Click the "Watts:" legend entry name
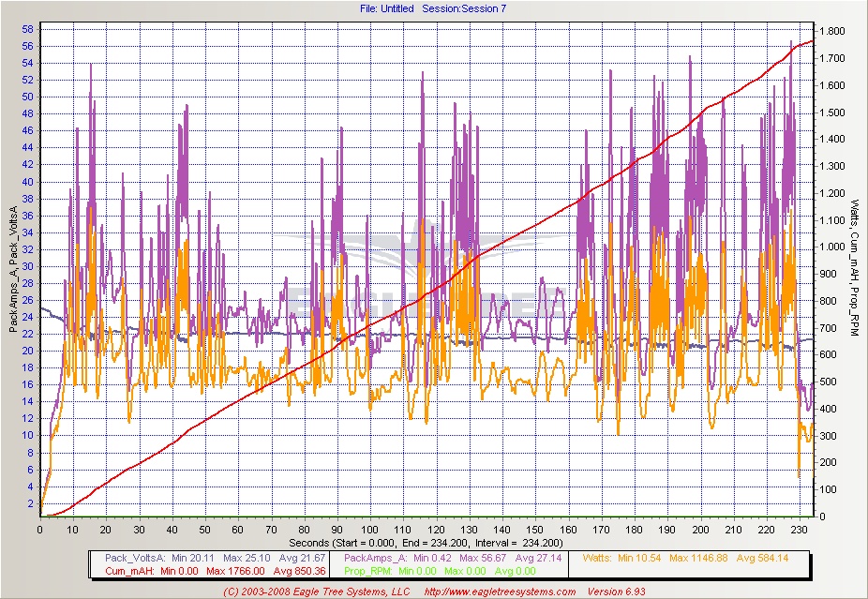The width and height of the screenshot is (868, 599). [x=598, y=558]
